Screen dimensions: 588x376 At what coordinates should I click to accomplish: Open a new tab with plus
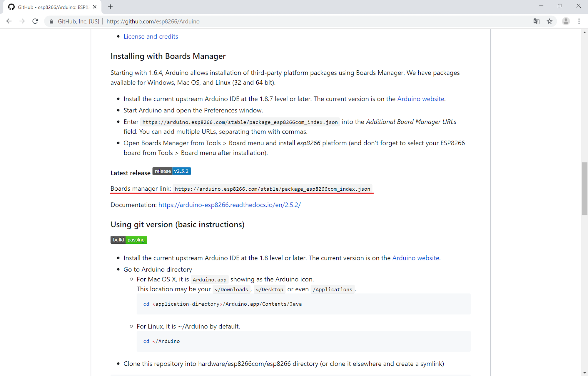110,7
